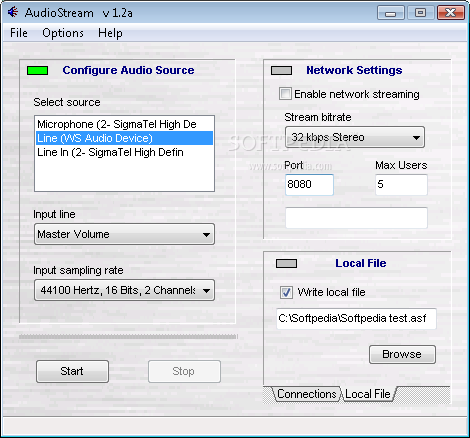Select the Local File tab
The height and width of the screenshot is (438, 470).
pos(368,394)
